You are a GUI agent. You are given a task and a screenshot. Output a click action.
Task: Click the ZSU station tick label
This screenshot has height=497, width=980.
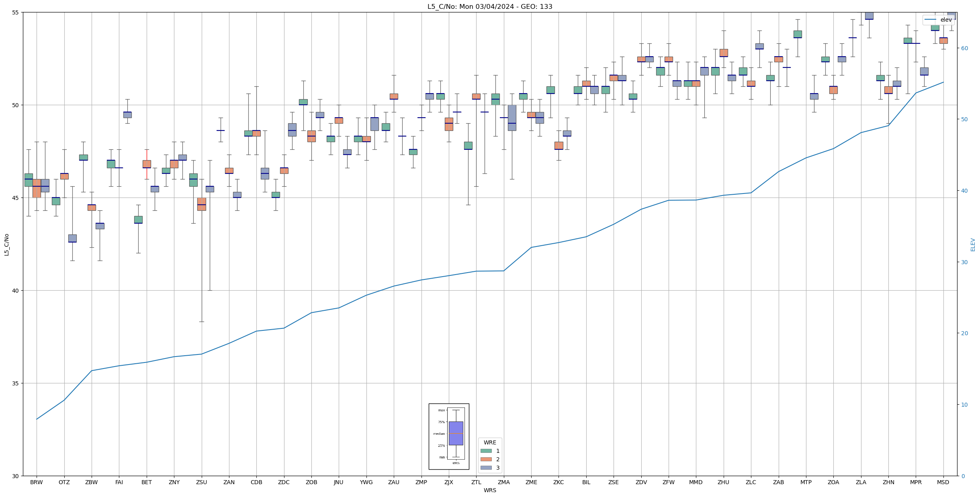[x=201, y=482]
